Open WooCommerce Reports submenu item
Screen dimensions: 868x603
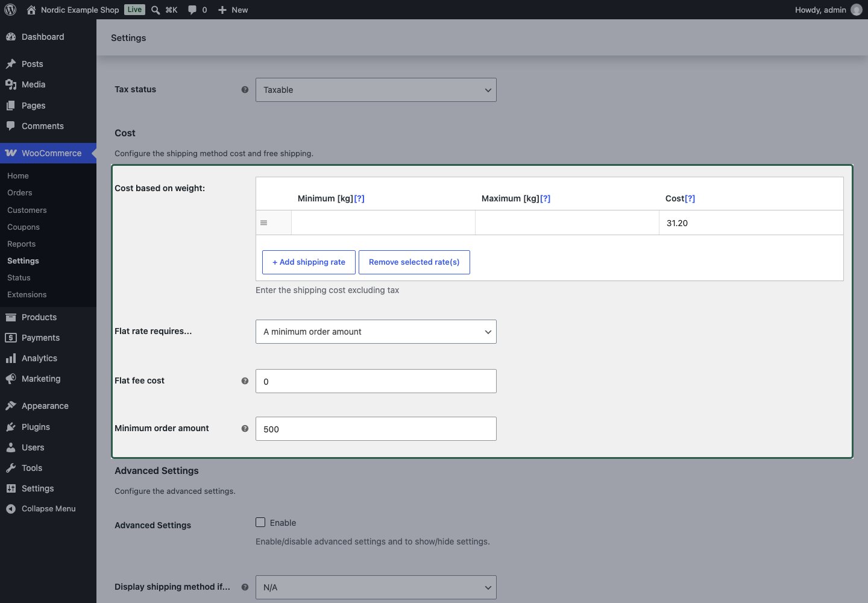point(22,244)
